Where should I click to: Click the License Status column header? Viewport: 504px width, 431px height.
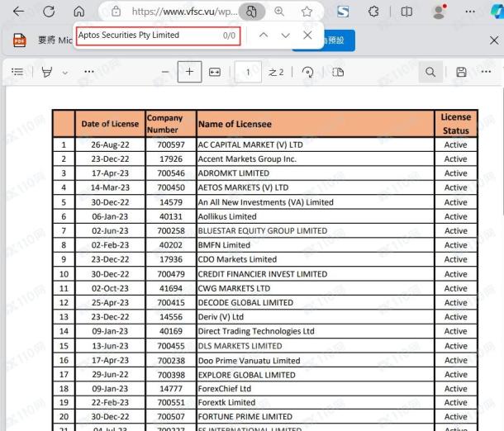[456, 124]
